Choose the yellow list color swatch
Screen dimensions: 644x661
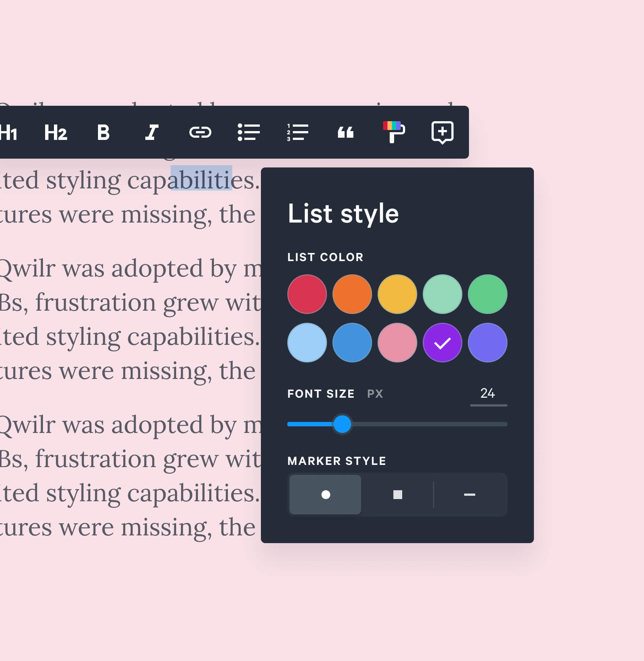pyautogui.click(x=397, y=294)
